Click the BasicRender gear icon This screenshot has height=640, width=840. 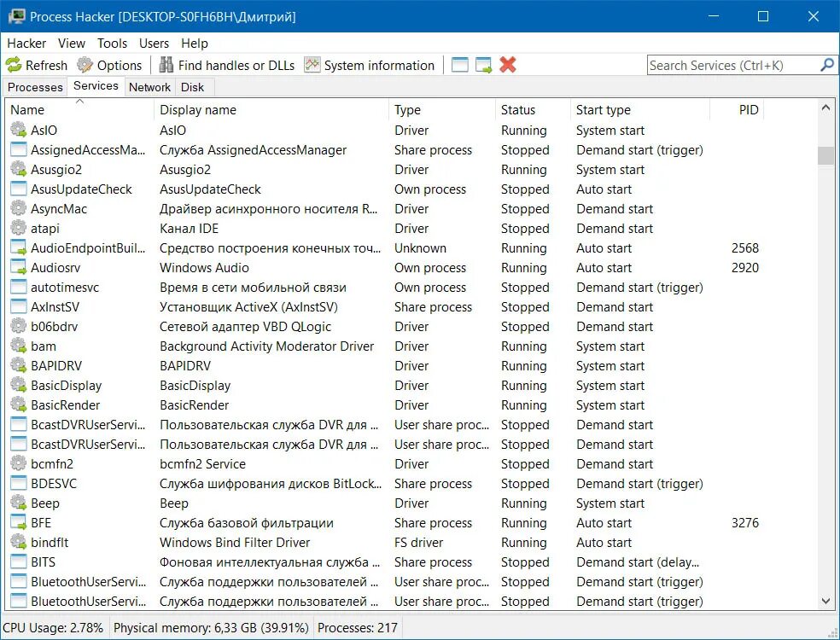[x=18, y=404]
